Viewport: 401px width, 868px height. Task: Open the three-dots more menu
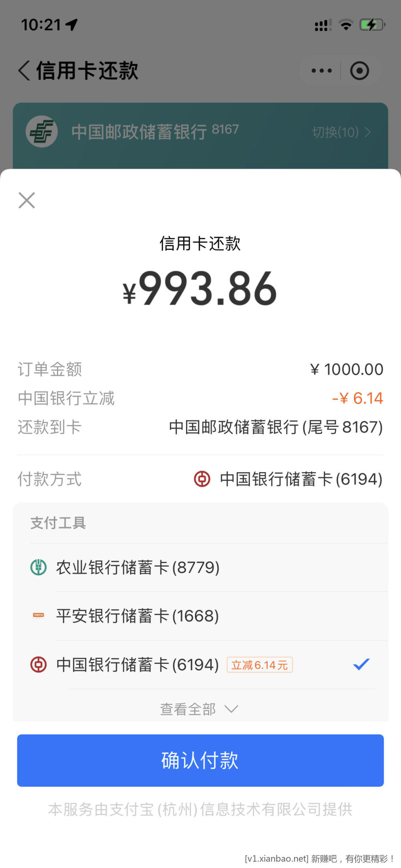click(321, 71)
